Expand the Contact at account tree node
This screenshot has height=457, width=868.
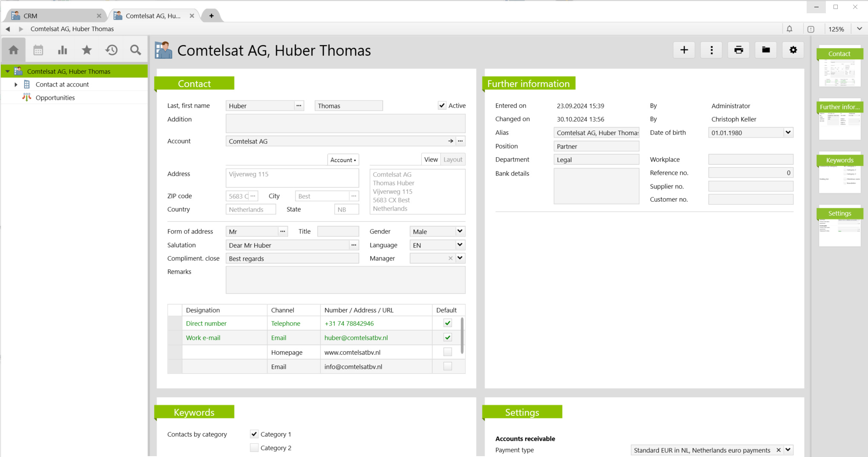16,84
